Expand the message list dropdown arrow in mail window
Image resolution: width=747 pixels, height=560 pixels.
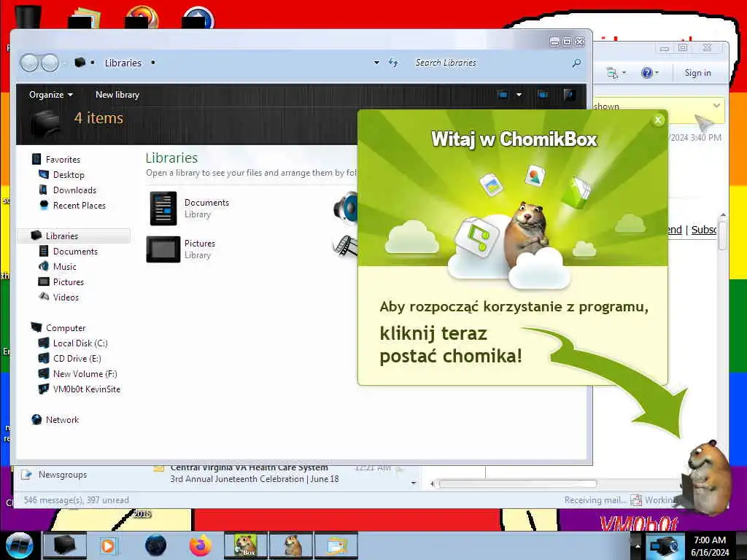click(414, 483)
